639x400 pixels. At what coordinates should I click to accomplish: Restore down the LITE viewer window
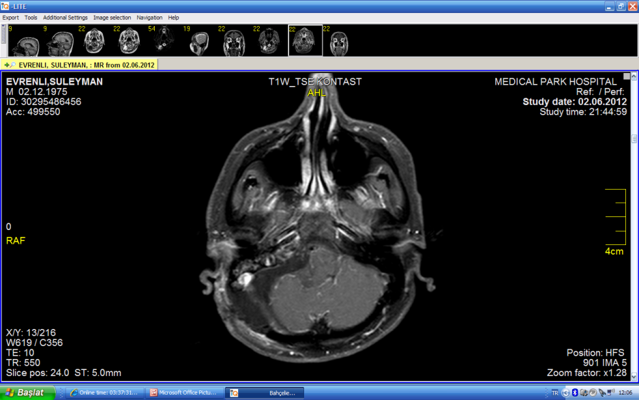coord(621,6)
